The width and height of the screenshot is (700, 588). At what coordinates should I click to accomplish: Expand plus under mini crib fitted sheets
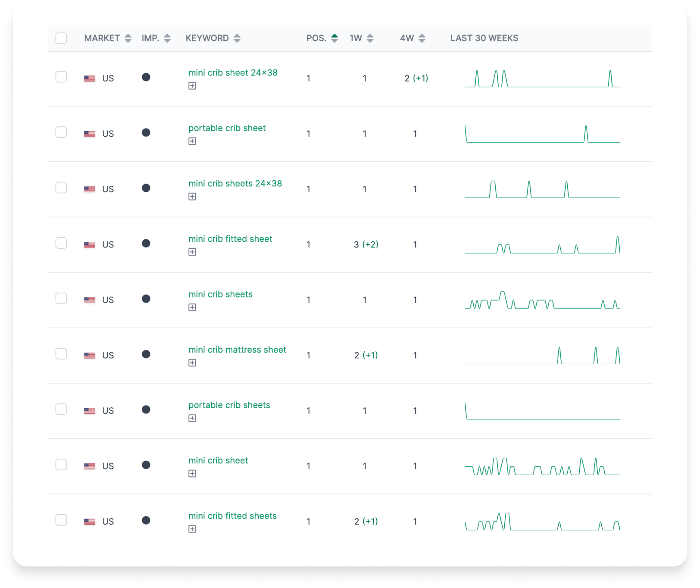click(192, 529)
